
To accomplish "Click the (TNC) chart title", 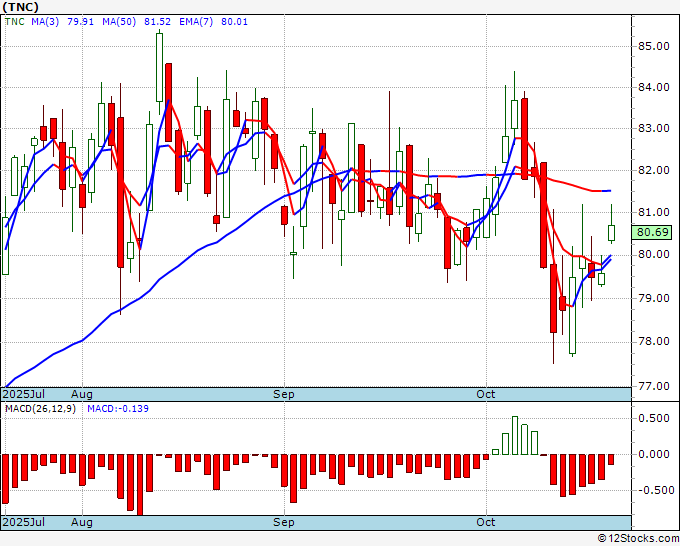I will pos(20,7).
